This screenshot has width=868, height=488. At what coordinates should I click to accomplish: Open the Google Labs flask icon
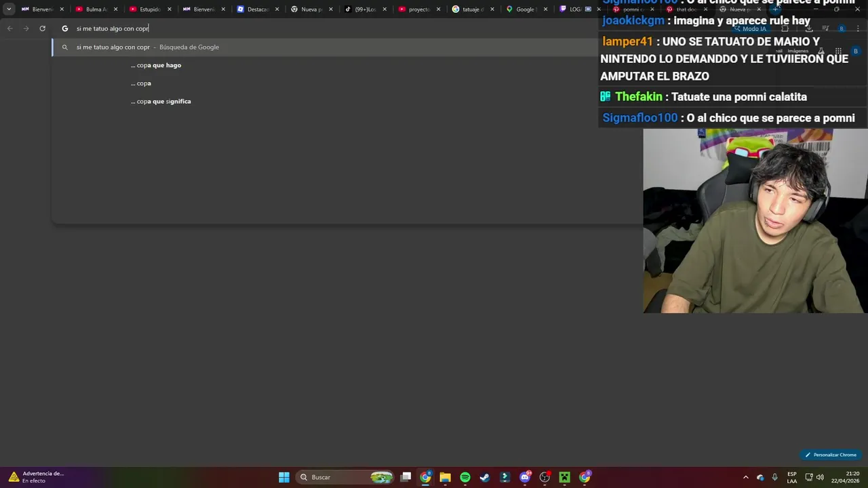(x=821, y=51)
